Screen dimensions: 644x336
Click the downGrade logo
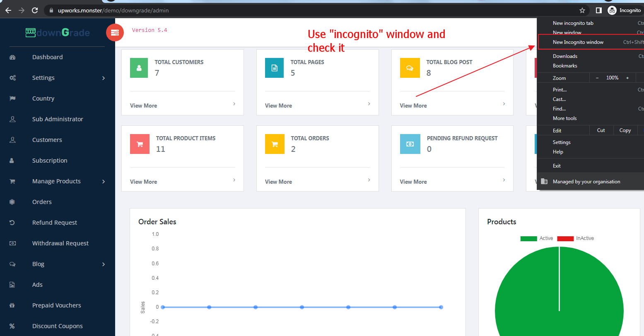point(58,33)
